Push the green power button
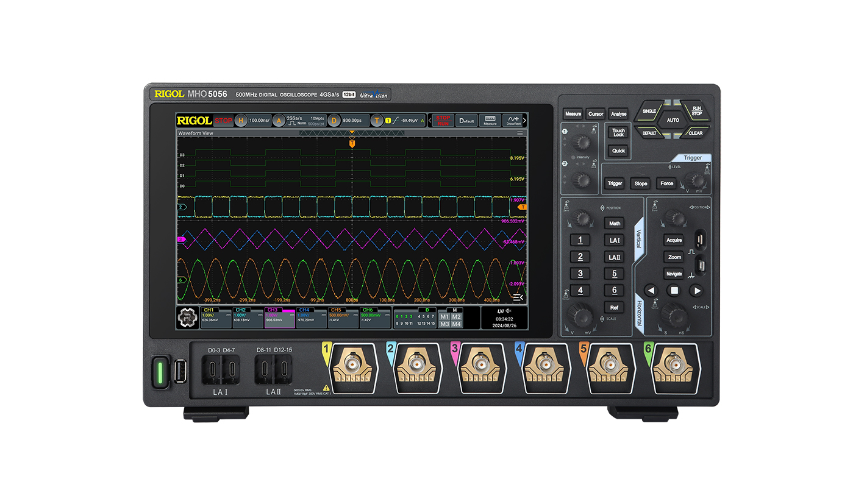This screenshot has height=504, width=864. (162, 372)
